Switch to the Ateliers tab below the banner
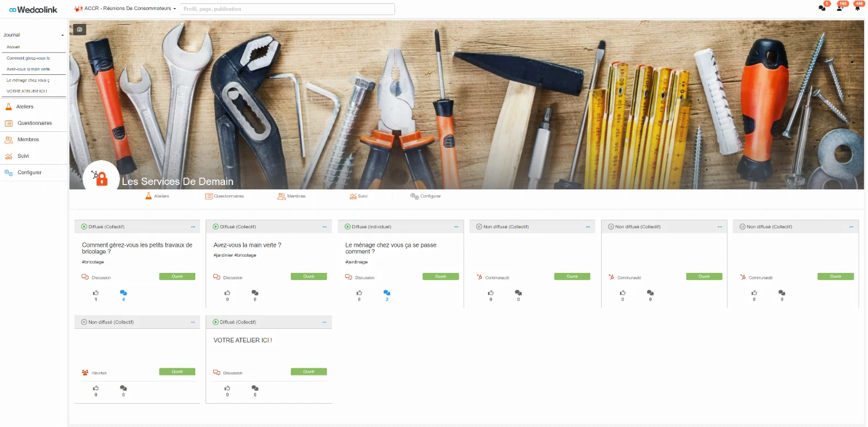 pyautogui.click(x=157, y=196)
